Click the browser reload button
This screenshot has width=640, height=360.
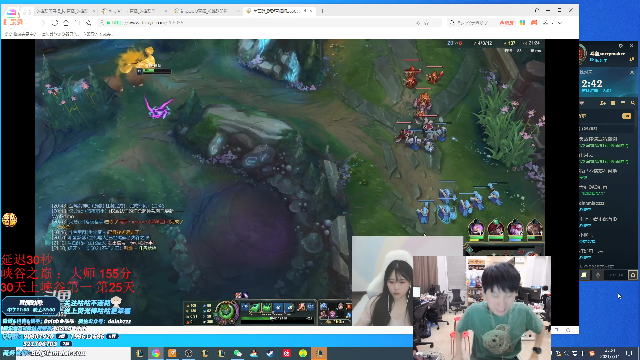[55, 23]
